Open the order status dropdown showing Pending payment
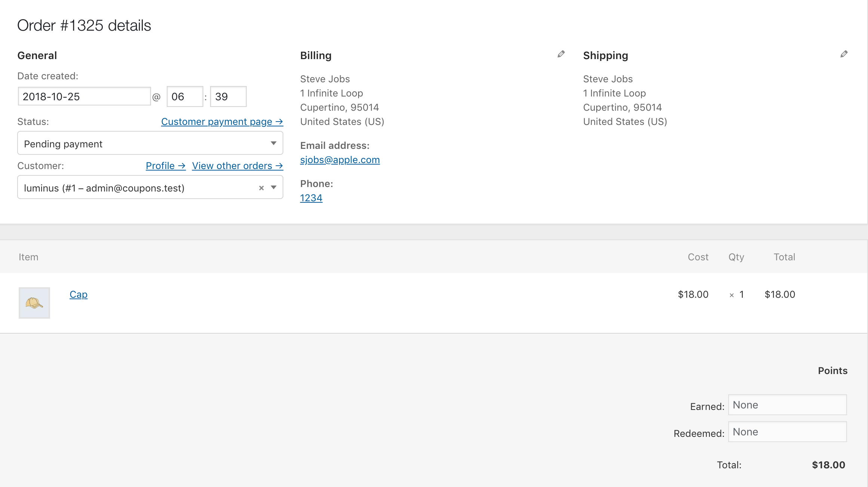The width and height of the screenshot is (868, 487). pyautogui.click(x=150, y=143)
